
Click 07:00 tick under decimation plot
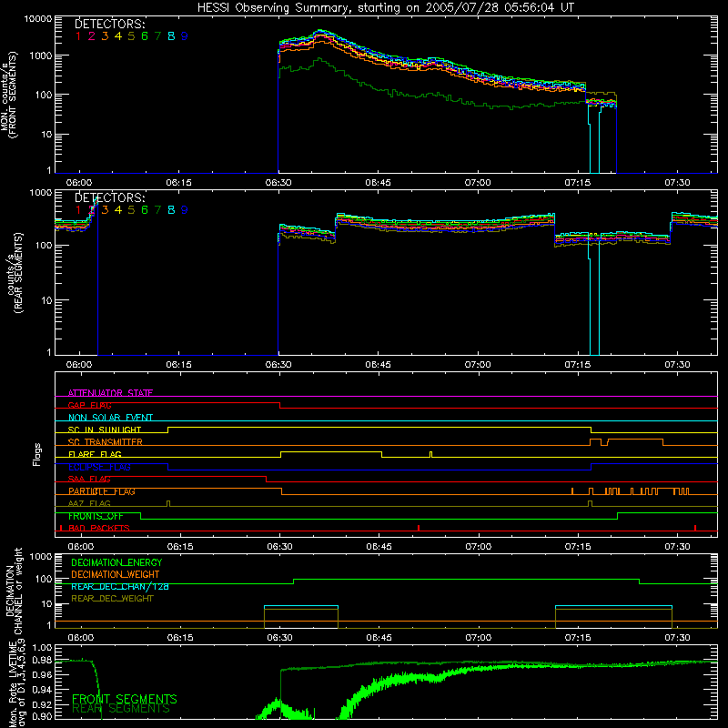click(479, 638)
